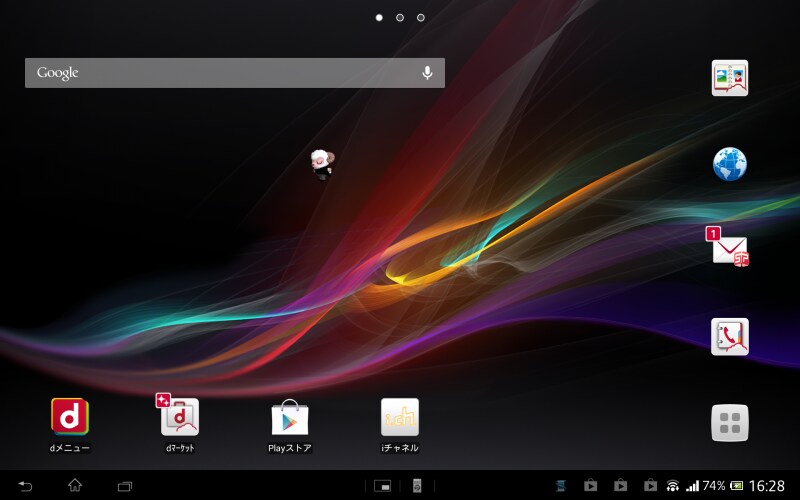This screenshot has width=800, height=500.
Task: Tap the clock showing 16:28
Action: click(767, 486)
